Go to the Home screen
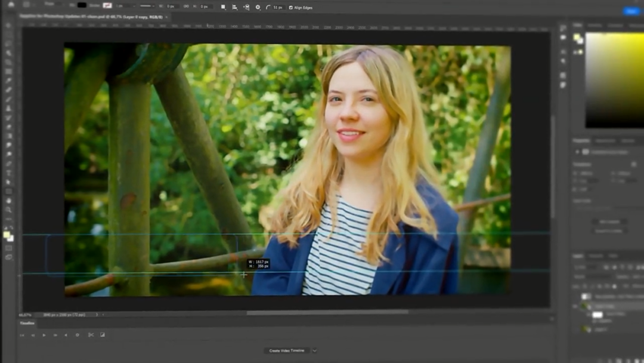Viewport: 644px width, 363px height. pyautogui.click(x=11, y=5)
